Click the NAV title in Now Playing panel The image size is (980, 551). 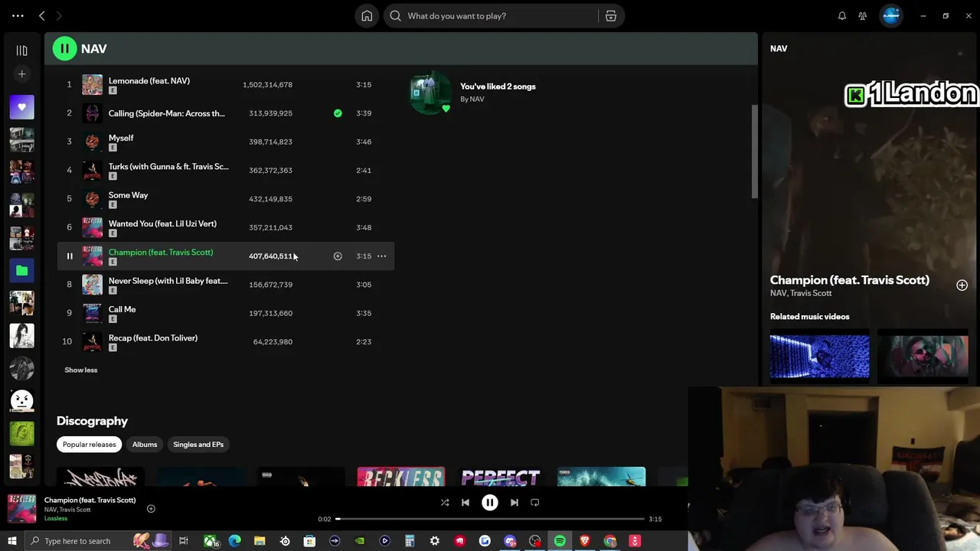(779, 48)
